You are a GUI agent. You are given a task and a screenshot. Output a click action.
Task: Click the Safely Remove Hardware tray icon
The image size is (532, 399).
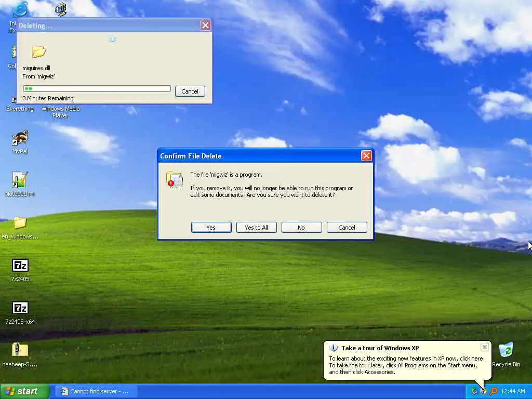point(474,391)
